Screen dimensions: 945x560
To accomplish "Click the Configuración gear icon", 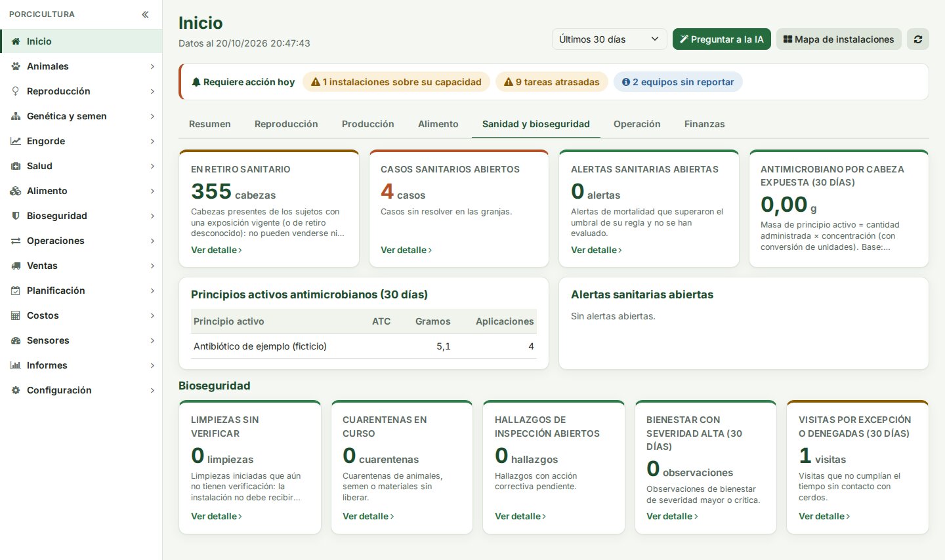I will pos(16,390).
